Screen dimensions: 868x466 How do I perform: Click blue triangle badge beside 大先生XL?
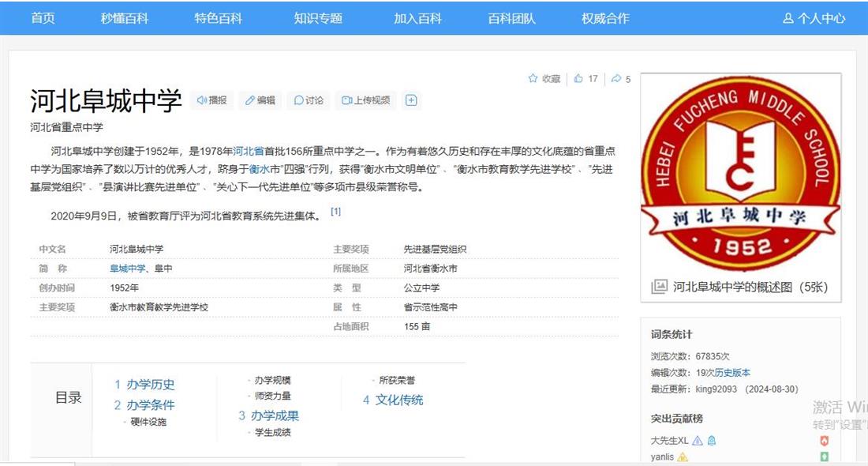(x=698, y=441)
